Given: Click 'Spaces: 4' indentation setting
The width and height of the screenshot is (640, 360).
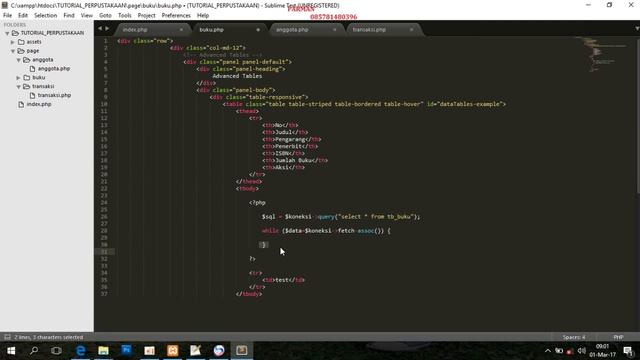Looking at the screenshot, I should click(x=574, y=337).
